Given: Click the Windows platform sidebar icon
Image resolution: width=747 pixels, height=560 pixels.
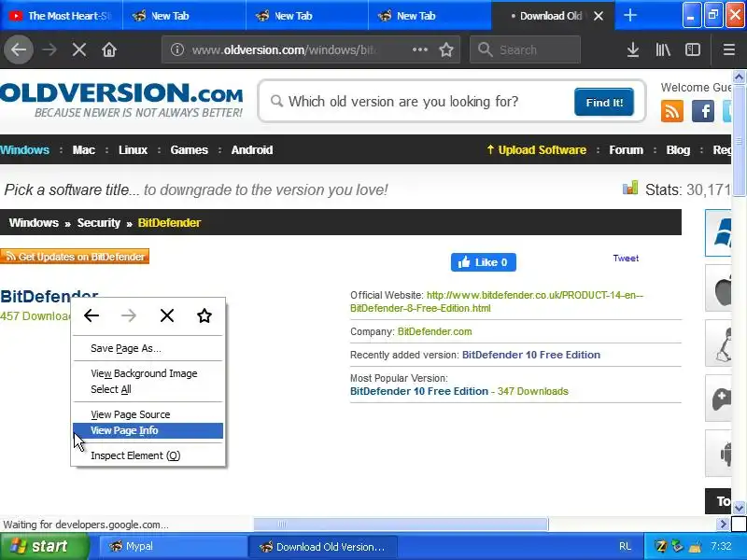Looking at the screenshot, I should [x=718, y=232].
